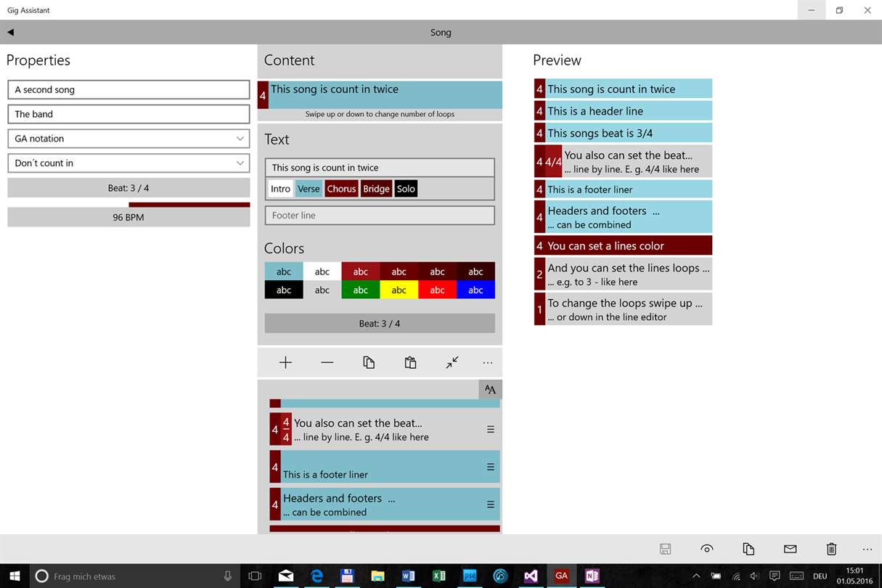The image size is (882, 588).
Task: Open Action Center notifications icon
Action: click(775, 576)
